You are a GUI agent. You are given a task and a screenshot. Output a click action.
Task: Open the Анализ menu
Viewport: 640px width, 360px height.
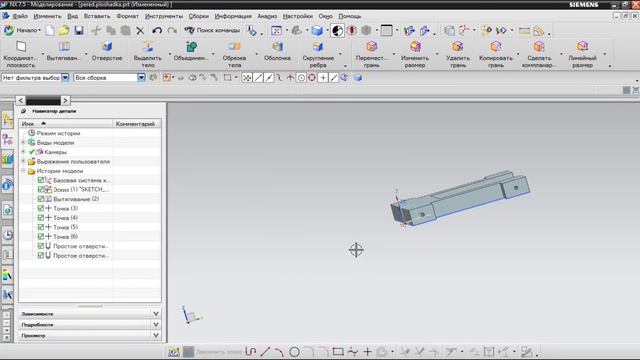click(x=267, y=16)
